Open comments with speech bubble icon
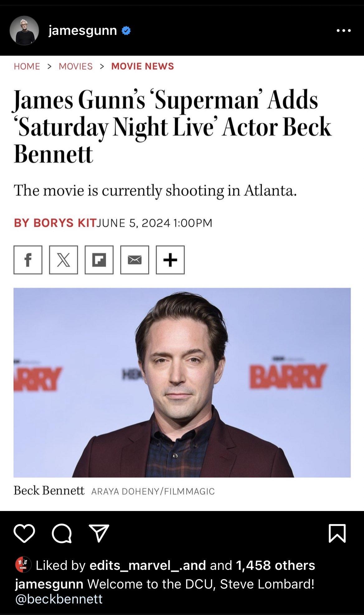This screenshot has height=615, width=364. 62,534
